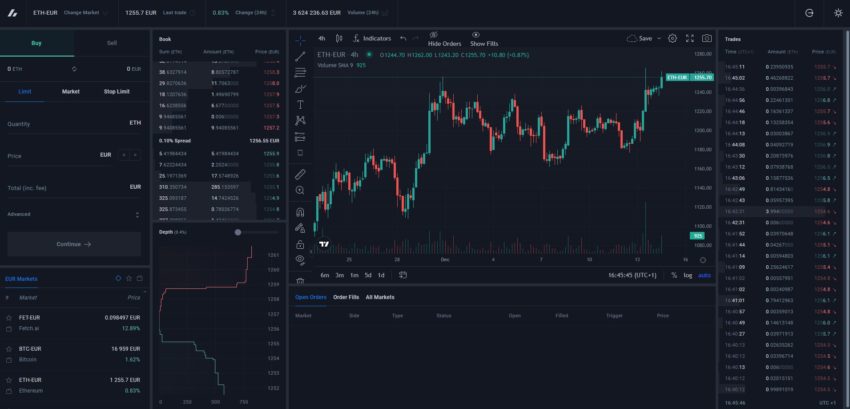Select the trend line drawing tool
850x409 pixels.
(x=300, y=56)
